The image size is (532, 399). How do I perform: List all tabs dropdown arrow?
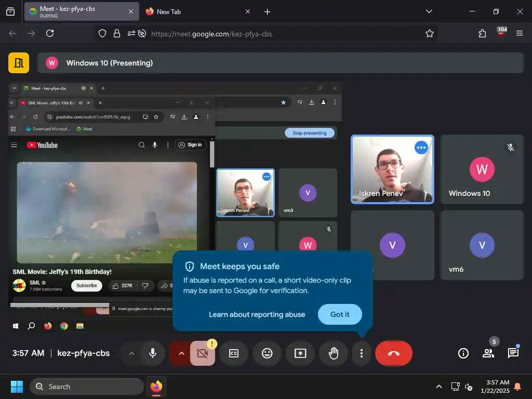tap(429, 11)
